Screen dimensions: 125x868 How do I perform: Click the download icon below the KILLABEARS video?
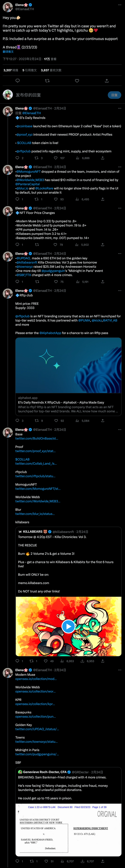(x=82, y=661)
